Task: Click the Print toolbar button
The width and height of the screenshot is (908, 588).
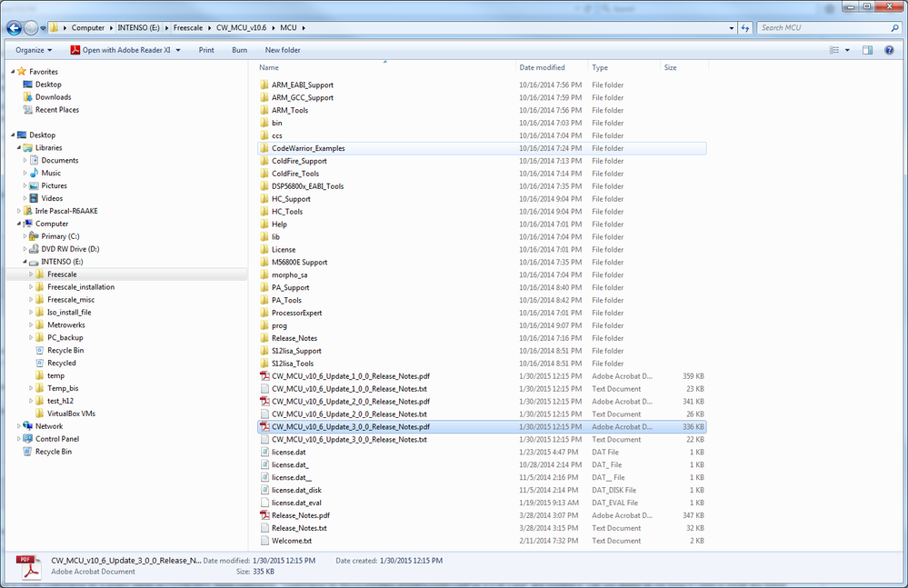Action: (x=206, y=50)
